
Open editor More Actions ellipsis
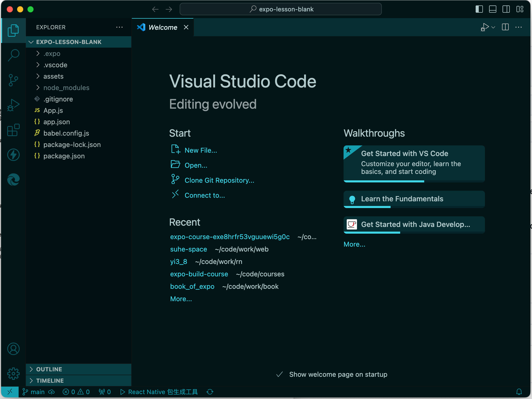[x=519, y=27]
